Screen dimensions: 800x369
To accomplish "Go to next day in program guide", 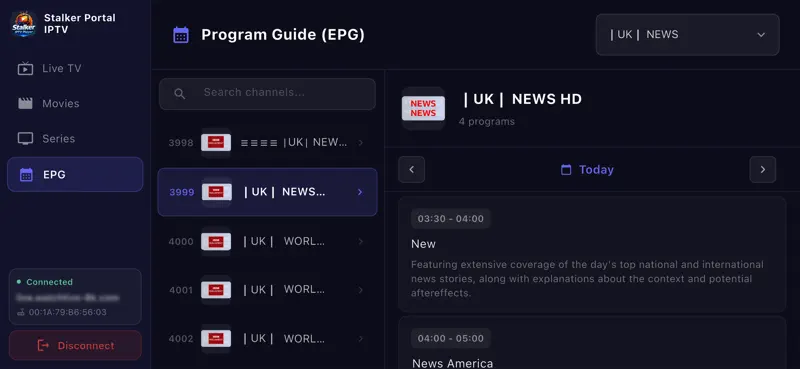I will [x=763, y=169].
